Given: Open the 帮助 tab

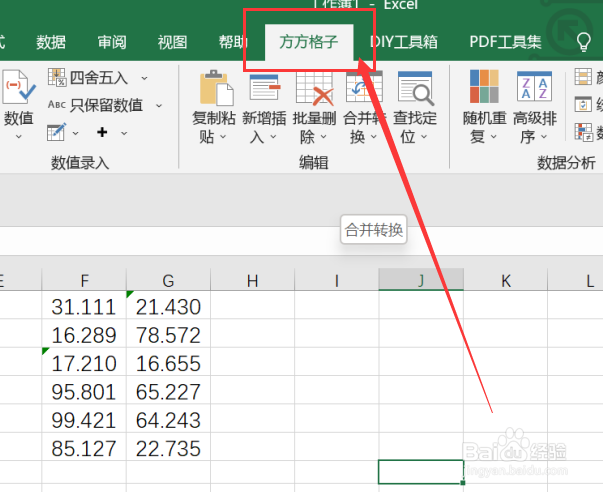Looking at the screenshot, I should (x=233, y=42).
